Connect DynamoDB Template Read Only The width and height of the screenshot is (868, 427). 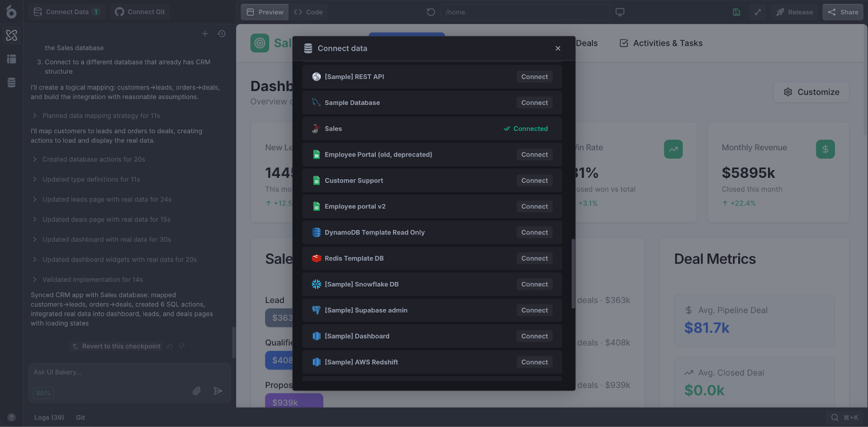pyautogui.click(x=534, y=232)
